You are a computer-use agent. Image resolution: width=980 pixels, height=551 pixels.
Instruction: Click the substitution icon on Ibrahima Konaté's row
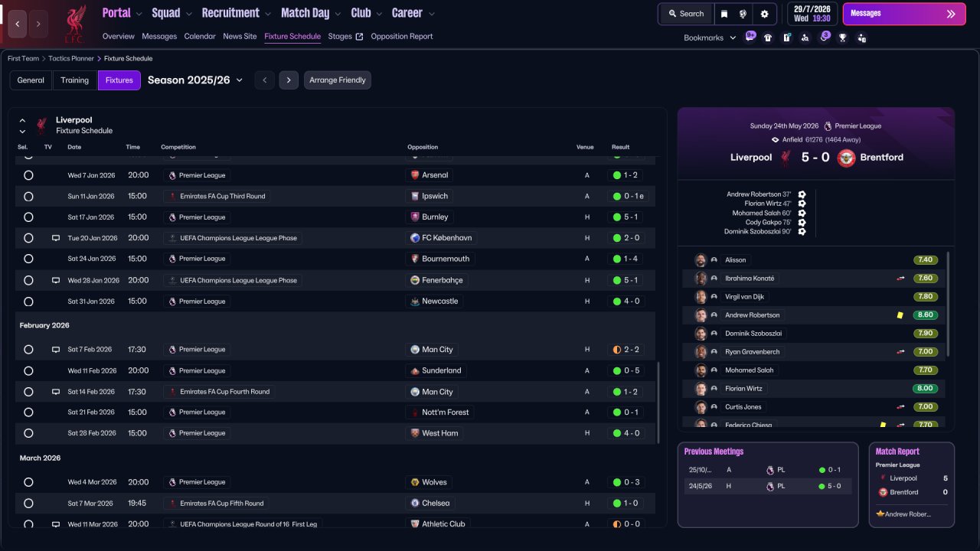tap(901, 279)
